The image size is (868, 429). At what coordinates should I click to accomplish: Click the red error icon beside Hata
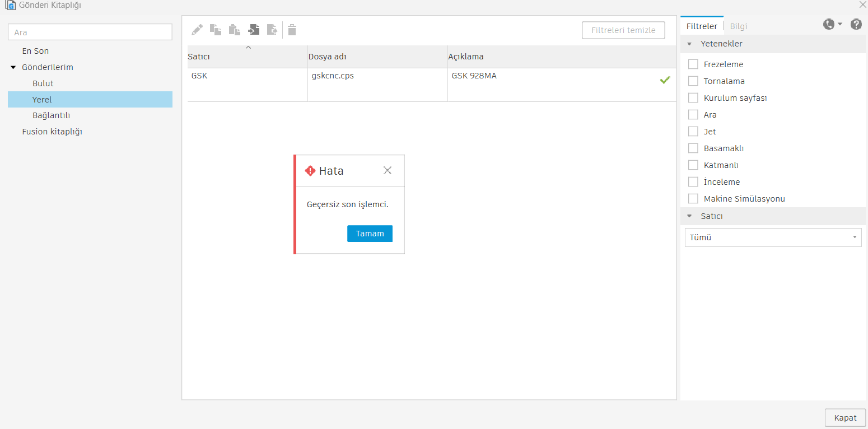pyautogui.click(x=310, y=171)
